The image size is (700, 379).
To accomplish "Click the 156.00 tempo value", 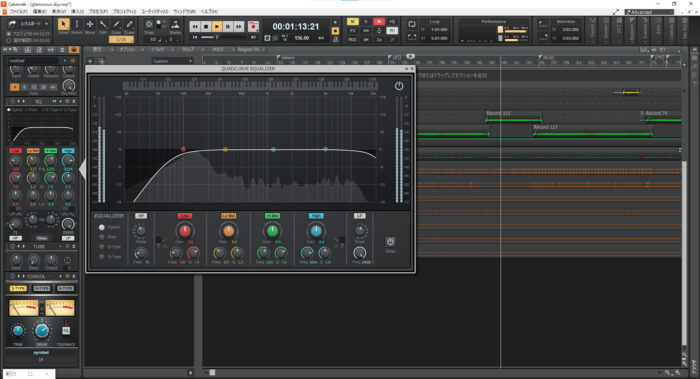I will (x=301, y=38).
